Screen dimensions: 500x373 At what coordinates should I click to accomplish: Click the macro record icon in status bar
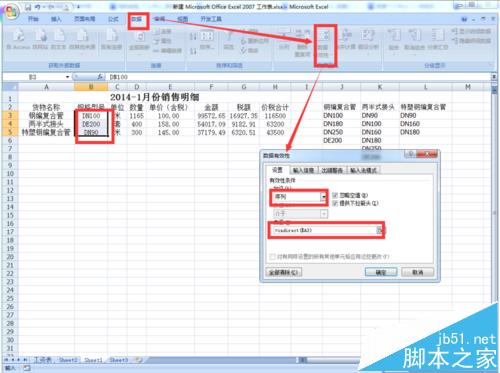coord(27,368)
